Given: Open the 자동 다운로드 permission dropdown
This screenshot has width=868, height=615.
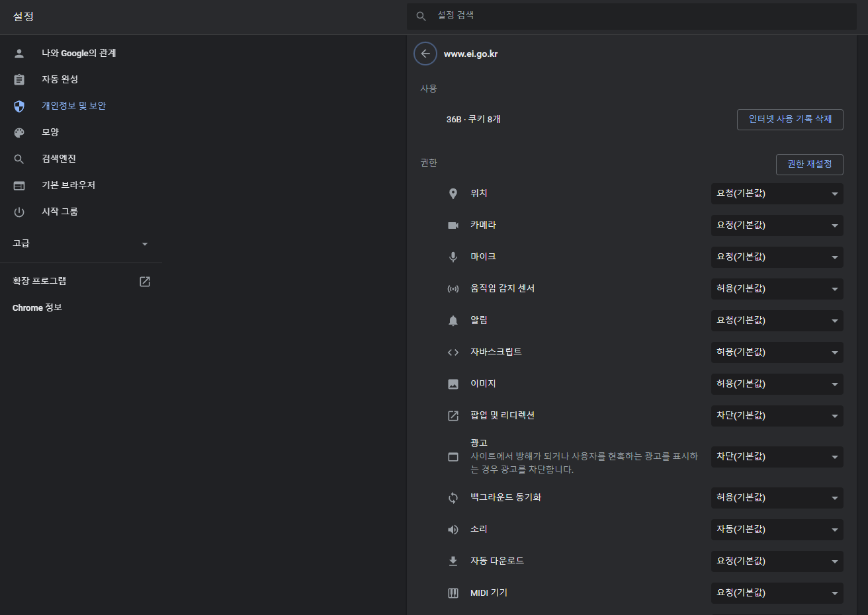Looking at the screenshot, I should [777, 561].
